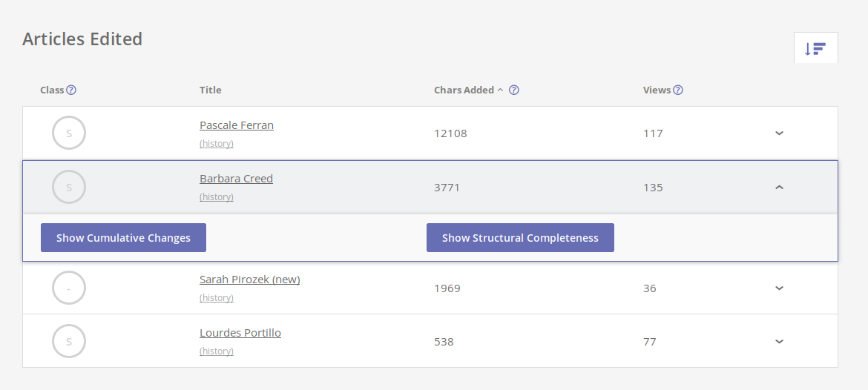The width and height of the screenshot is (868, 390).
Task: Expand the Pascale Ferran row chevron
Action: click(x=779, y=133)
